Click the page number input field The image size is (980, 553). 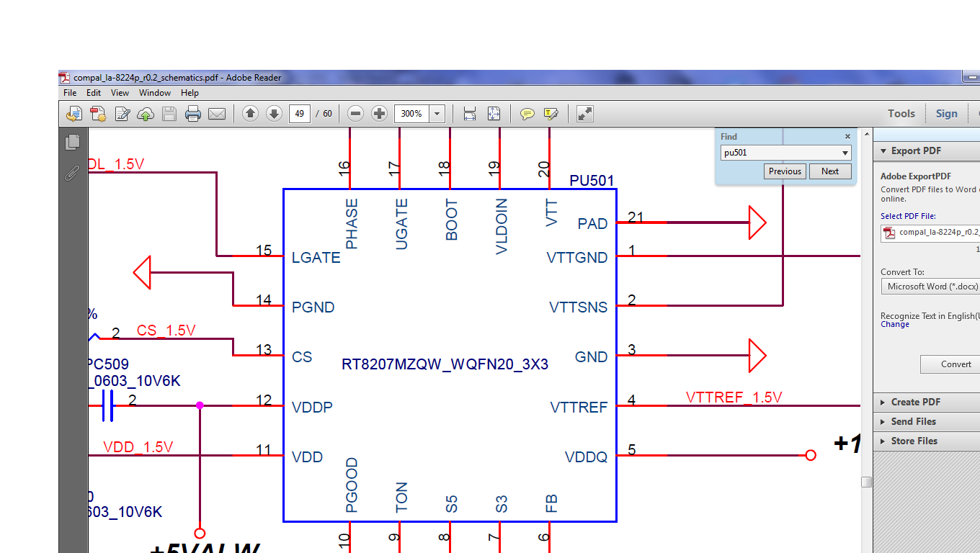[299, 114]
